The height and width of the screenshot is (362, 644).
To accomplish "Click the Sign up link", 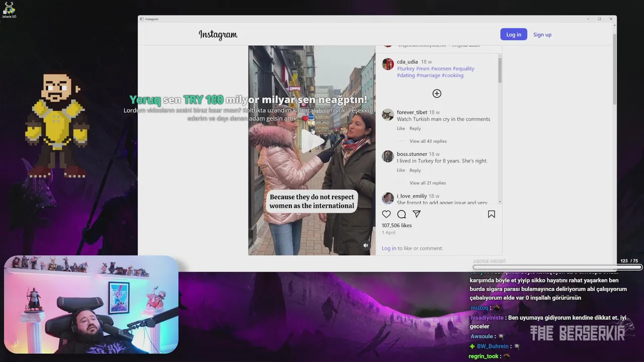I will [x=542, y=35].
